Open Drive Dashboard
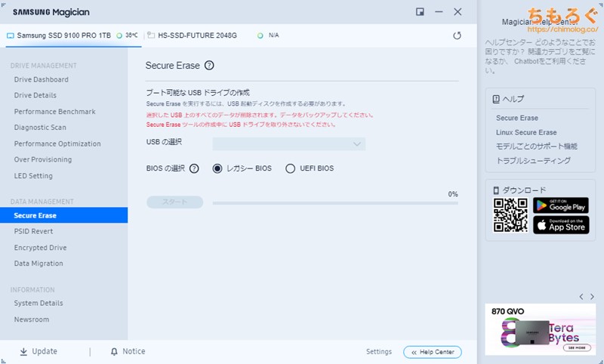 point(42,79)
